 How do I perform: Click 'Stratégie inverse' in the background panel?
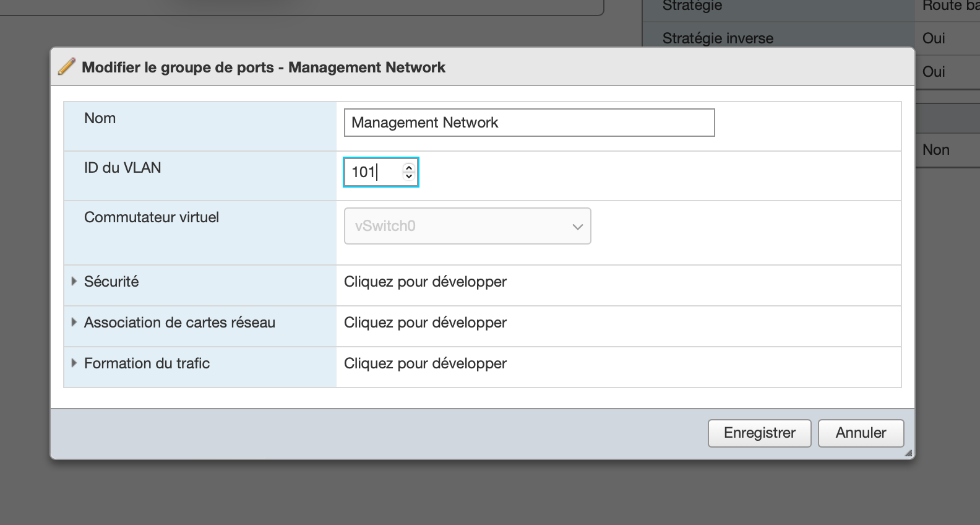(x=718, y=38)
